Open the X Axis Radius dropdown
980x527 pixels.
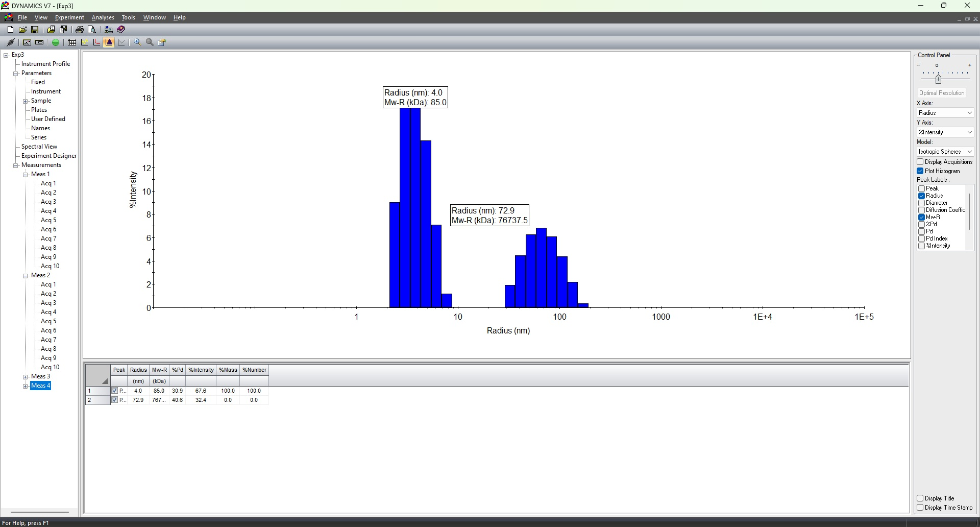click(x=945, y=113)
